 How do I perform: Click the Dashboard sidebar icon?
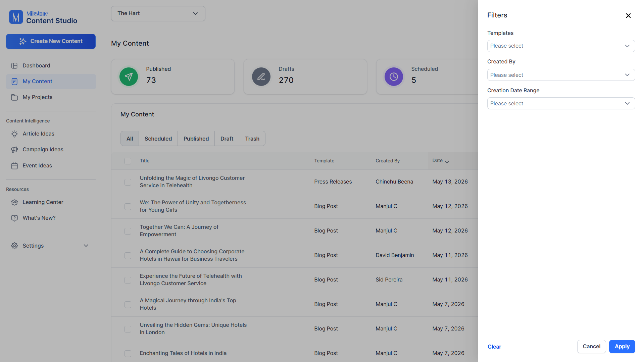[14, 66]
